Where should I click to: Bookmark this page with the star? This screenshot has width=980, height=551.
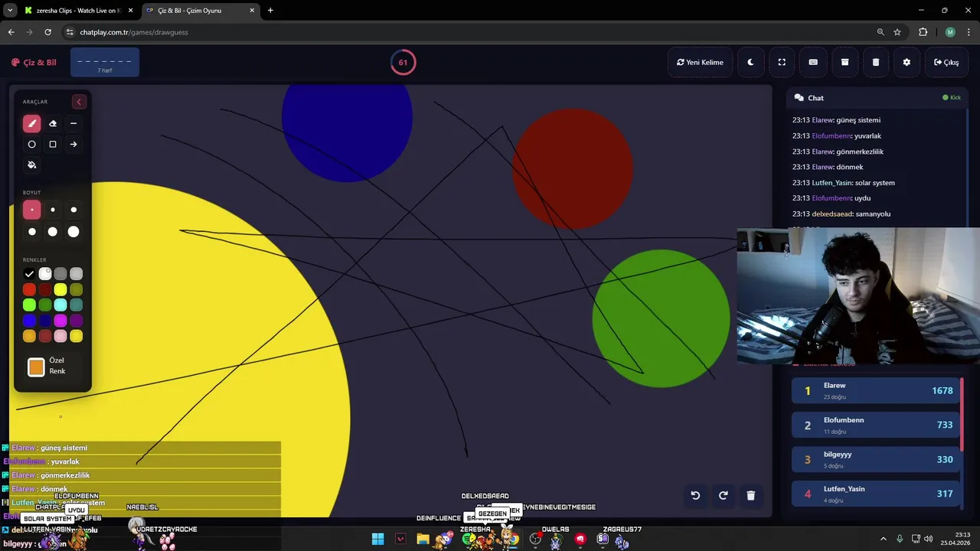pyautogui.click(x=897, y=32)
